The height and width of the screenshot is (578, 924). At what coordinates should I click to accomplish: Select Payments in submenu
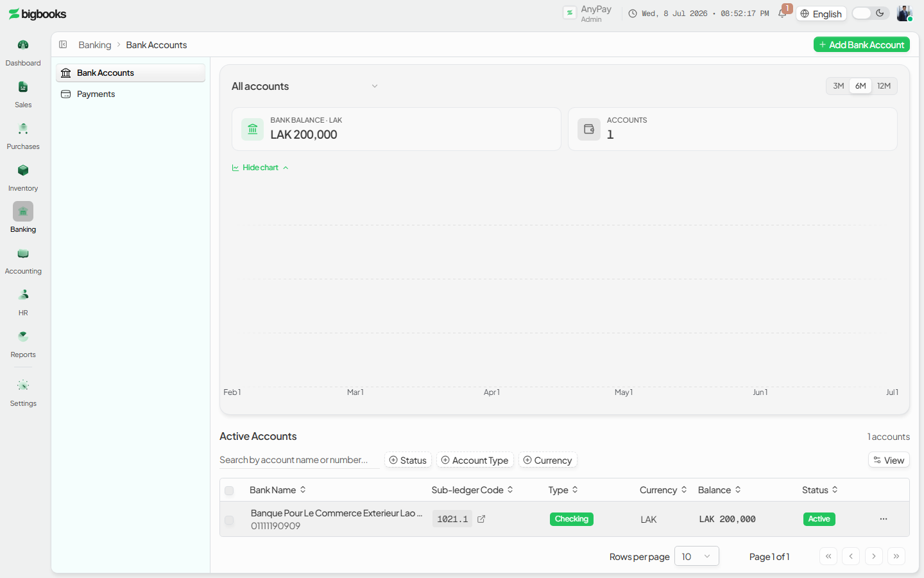pyautogui.click(x=131, y=94)
